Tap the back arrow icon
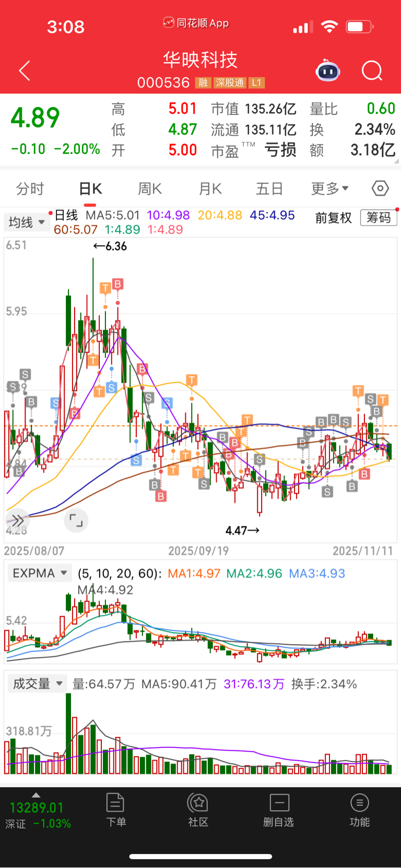The image size is (401, 868). [x=25, y=70]
